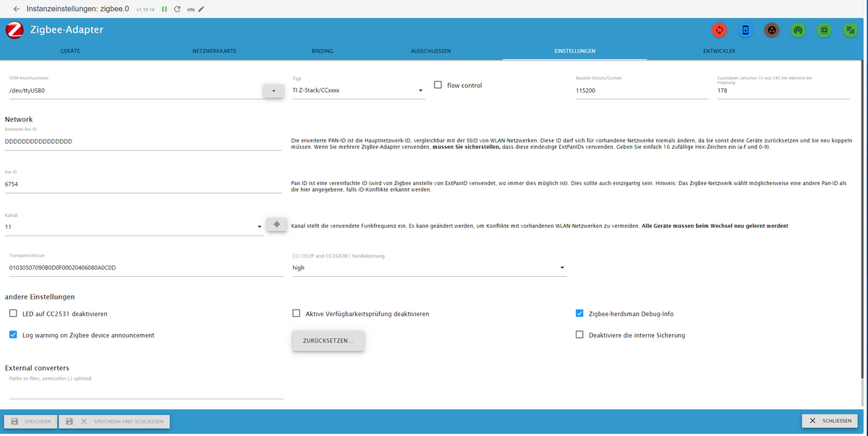
Task: Click the Speichern button
Action: tap(30, 421)
